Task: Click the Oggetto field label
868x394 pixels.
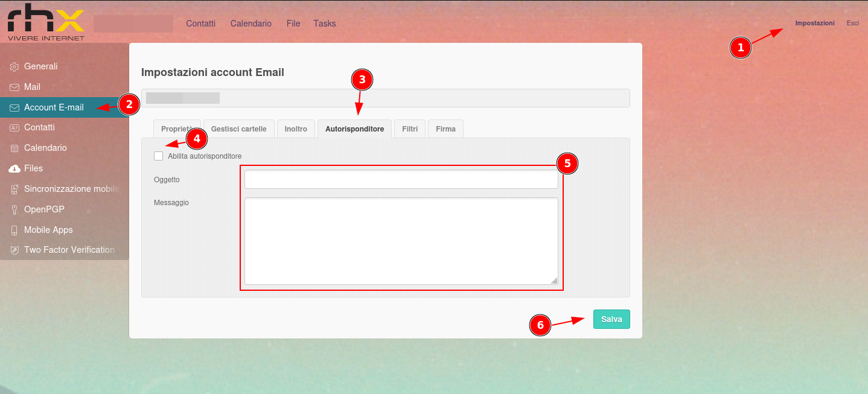Action: click(x=167, y=179)
